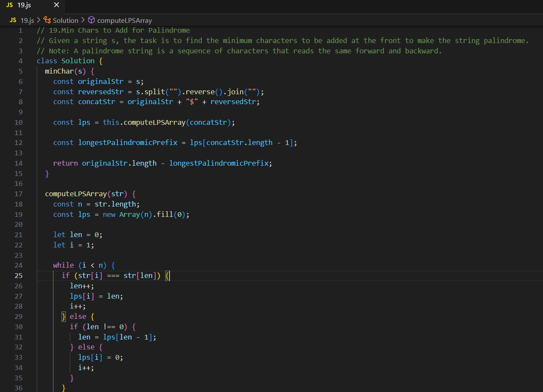Screen dimensions: 543x392
Task: Click the computeLPSArray method cube icon
Action: pos(91,20)
